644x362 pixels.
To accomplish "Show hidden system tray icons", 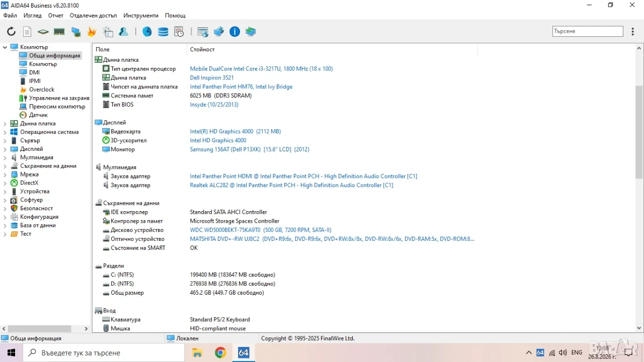I will click(x=529, y=353).
